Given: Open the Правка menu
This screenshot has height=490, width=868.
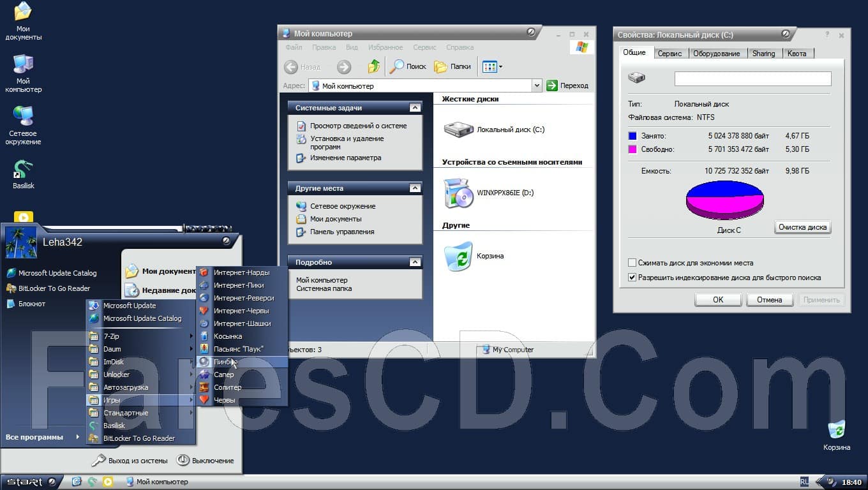Looking at the screenshot, I should click(324, 47).
